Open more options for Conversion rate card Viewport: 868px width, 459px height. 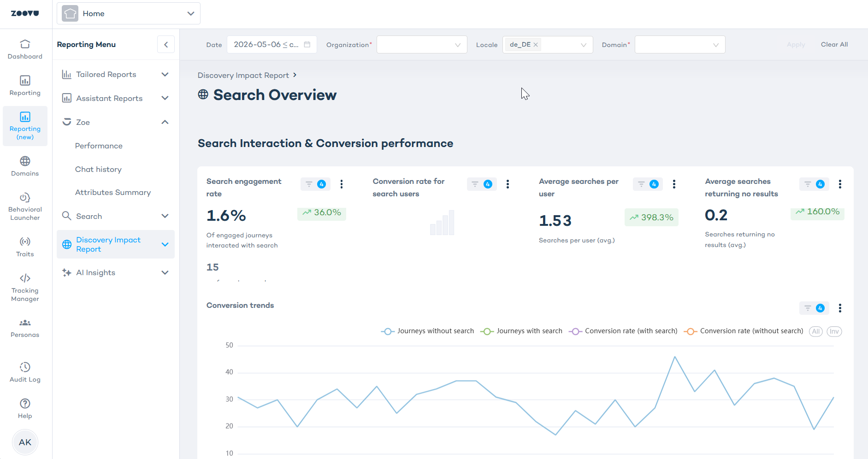(x=508, y=184)
